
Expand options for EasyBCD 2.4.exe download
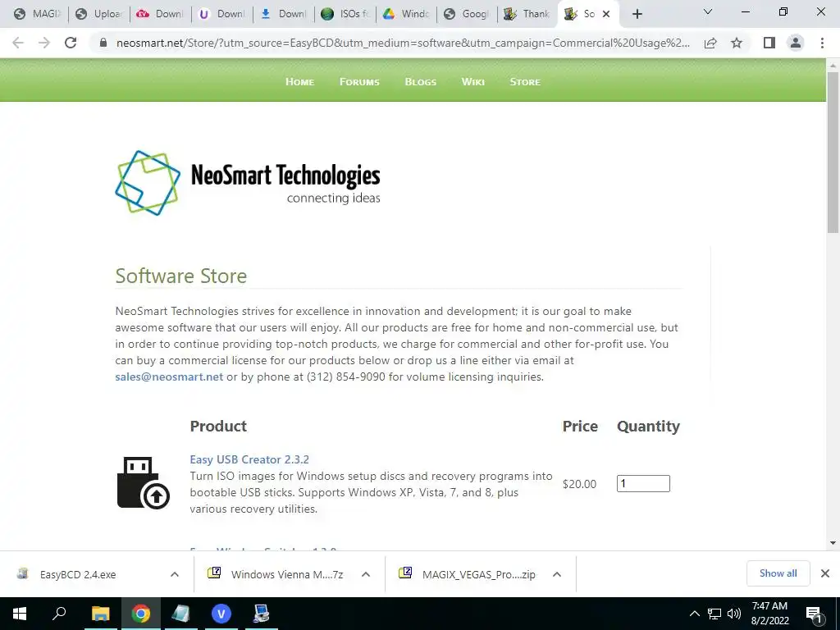point(174,574)
